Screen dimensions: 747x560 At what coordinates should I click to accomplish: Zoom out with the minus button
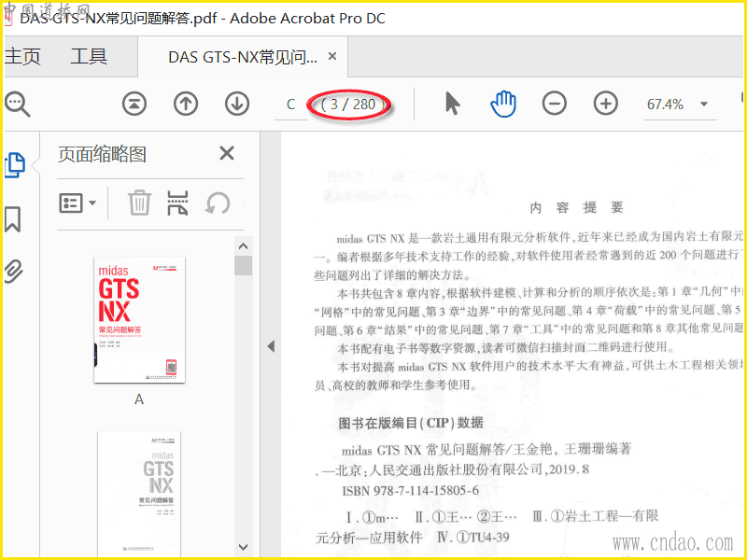pyautogui.click(x=555, y=104)
